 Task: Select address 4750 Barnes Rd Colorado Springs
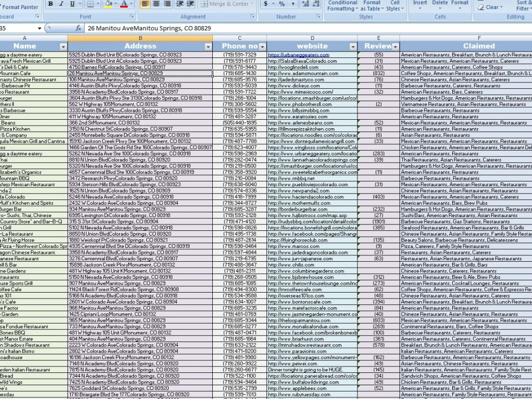140,67
